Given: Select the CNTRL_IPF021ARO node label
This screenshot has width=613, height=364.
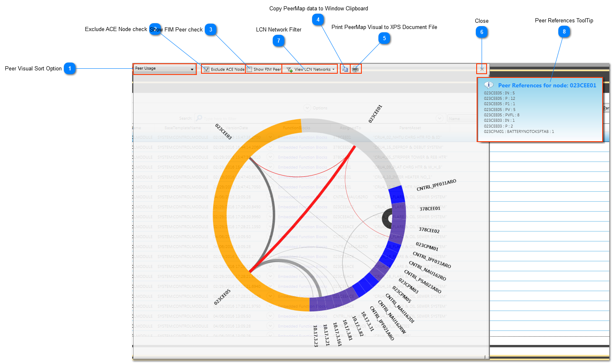Looking at the screenshot, I should click(x=381, y=323).
